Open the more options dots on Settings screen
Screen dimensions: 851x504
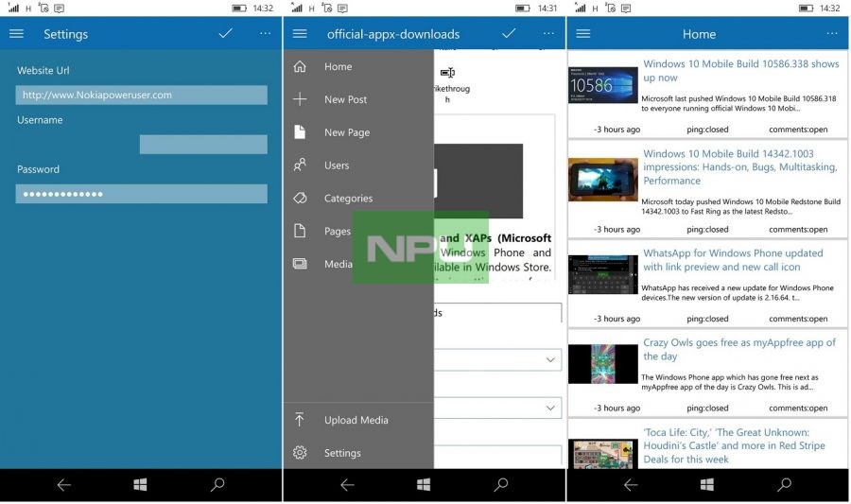265,34
